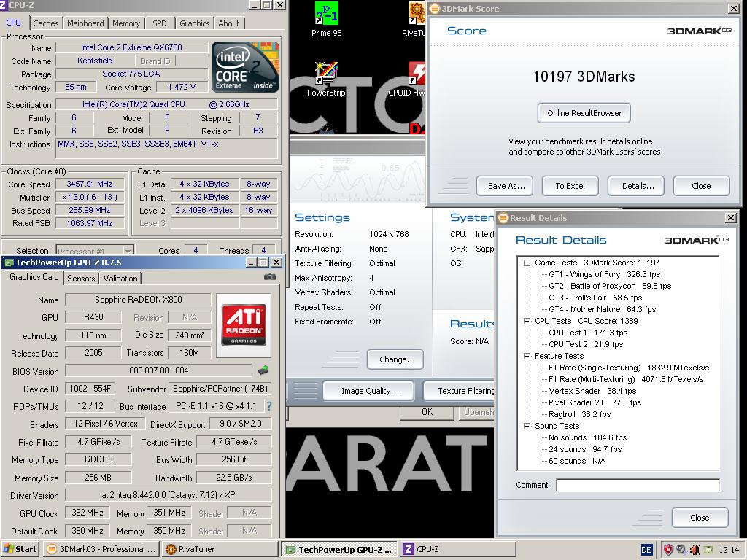Switch to RivaTuner in the taskbar
Image resolution: width=747 pixels, height=560 pixels.
(x=220, y=549)
